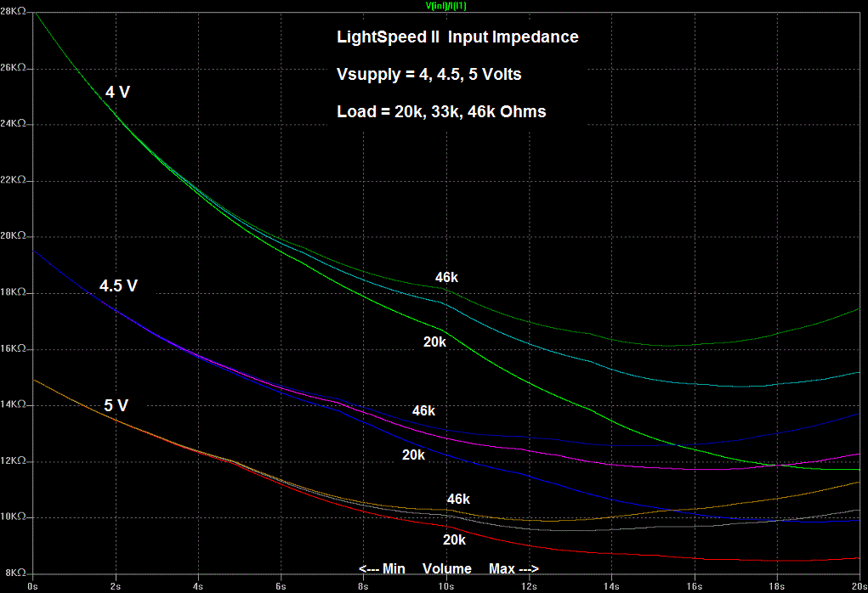This screenshot has height=593, width=868.
Task: Click the 18s x-axis label
Action: coord(777,586)
